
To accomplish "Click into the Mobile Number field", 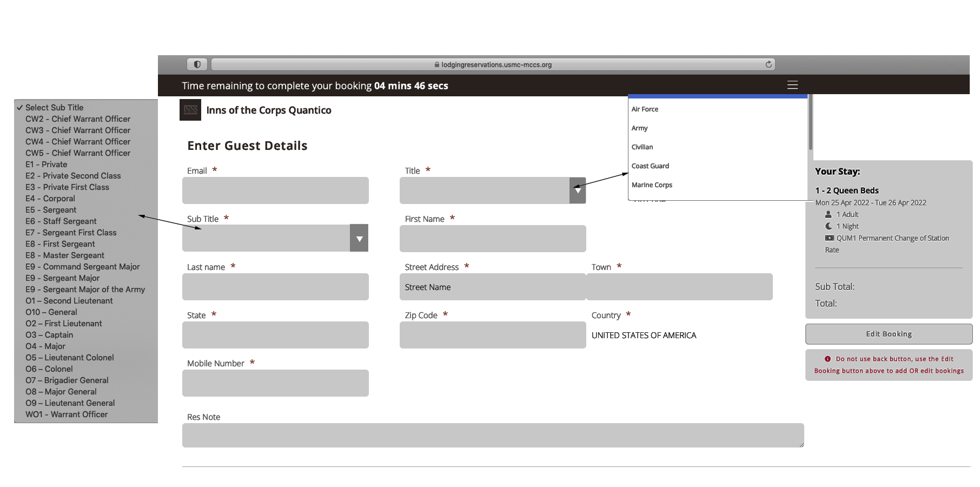I will pyautogui.click(x=275, y=383).
